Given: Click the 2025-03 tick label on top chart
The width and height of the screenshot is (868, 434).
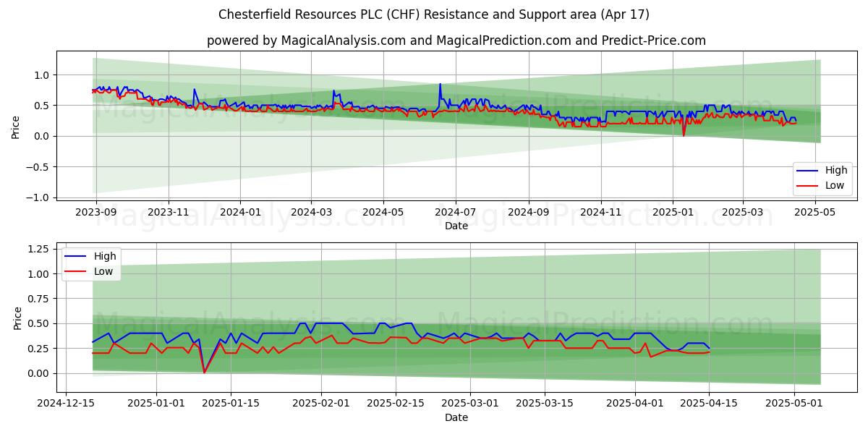Looking at the screenshot, I should pyautogui.click(x=743, y=212).
